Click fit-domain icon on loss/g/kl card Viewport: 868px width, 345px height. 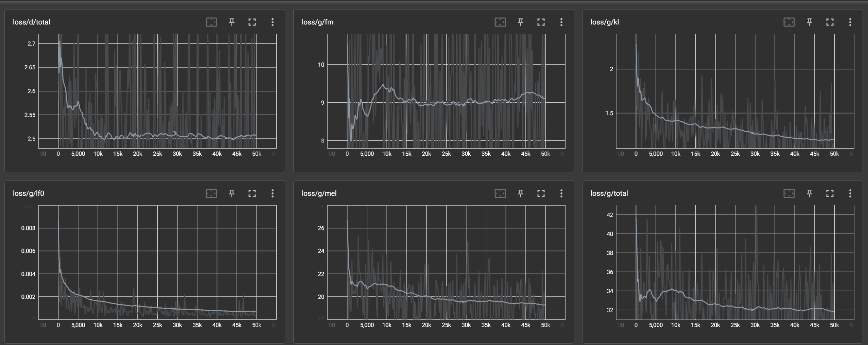coord(789,22)
